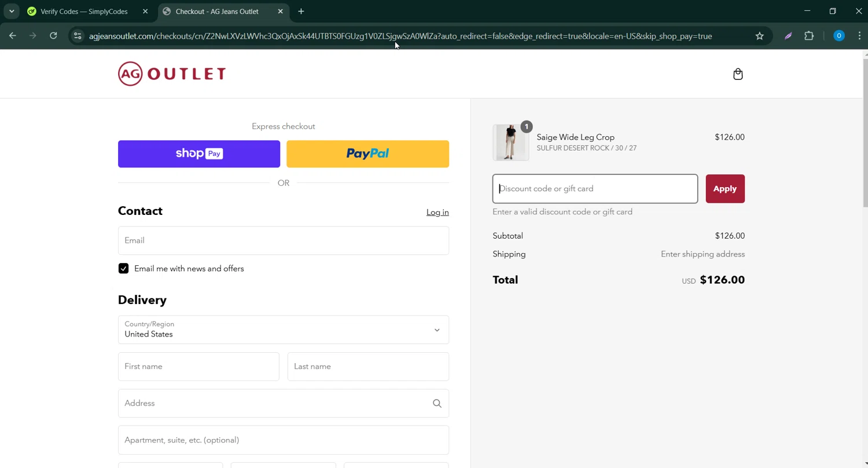Apply the discount code
Image resolution: width=868 pixels, height=468 pixels.
(725, 189)
